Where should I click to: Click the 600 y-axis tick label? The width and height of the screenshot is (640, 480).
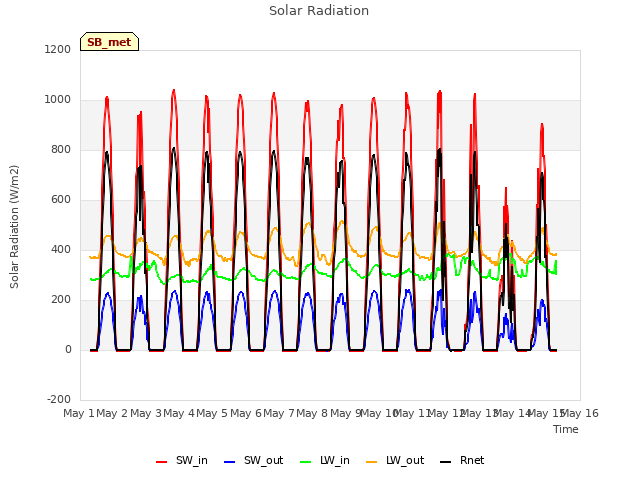[x=61, y=200]
